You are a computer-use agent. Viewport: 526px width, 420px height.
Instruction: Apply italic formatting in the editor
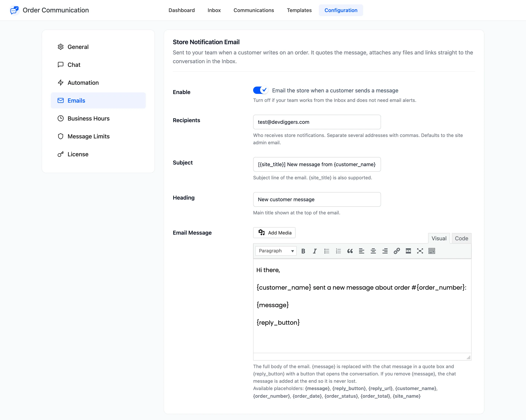(x=315, y=251)
